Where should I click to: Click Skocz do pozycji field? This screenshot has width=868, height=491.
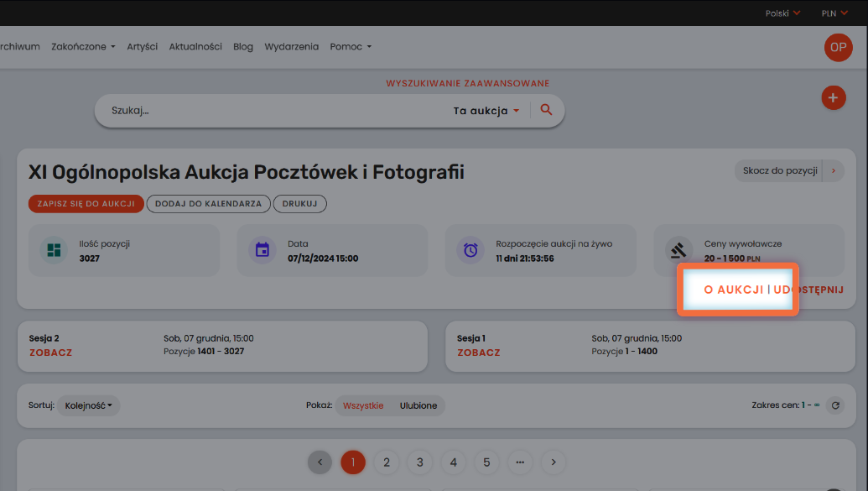779,170
